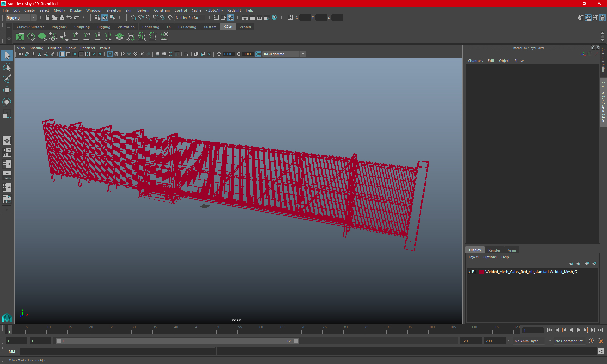Click the Redo arrow icon
This screenshot has height=364, width=607.
(x=77, y=18)
